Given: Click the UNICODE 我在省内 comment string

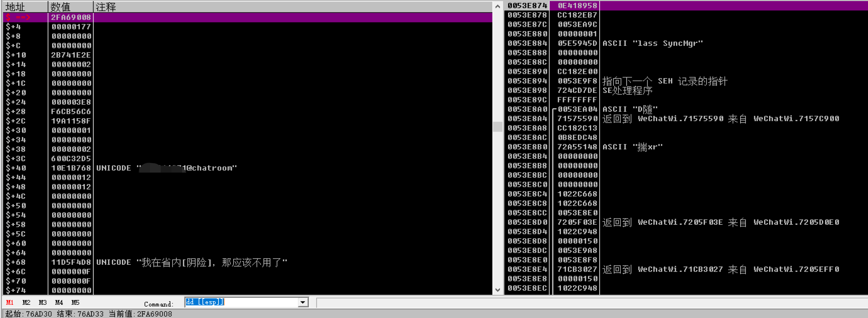Looking at the screenshot, I should pyautogui.click(x=192, y=262).
